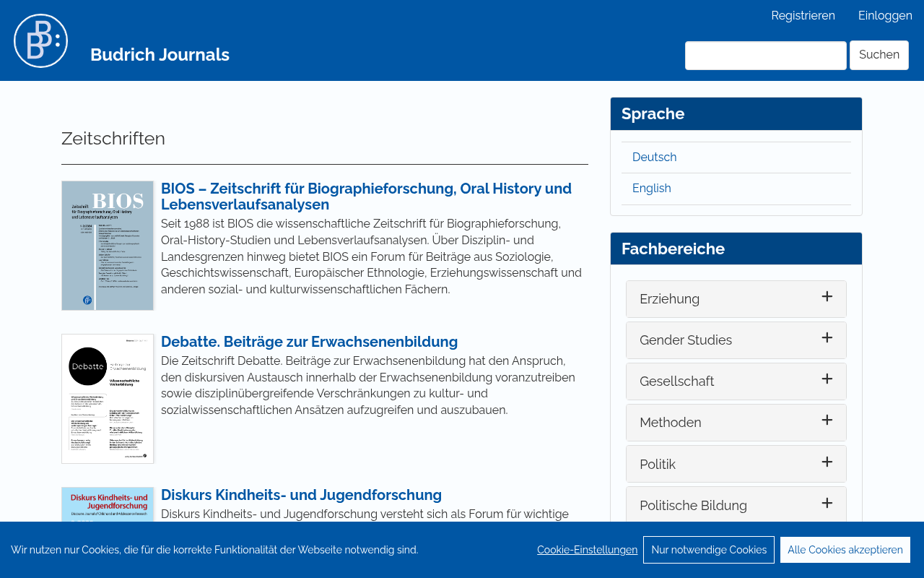The height and width of the screenshot is (578, 924).
Task: Click the Budrich logo icon
Action: click(41, 40)
